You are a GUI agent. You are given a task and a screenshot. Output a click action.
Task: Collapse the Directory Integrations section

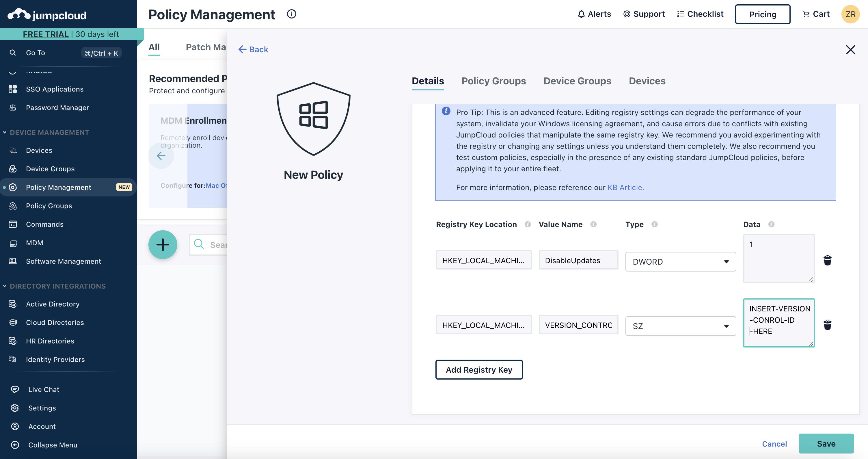(5, 286)
